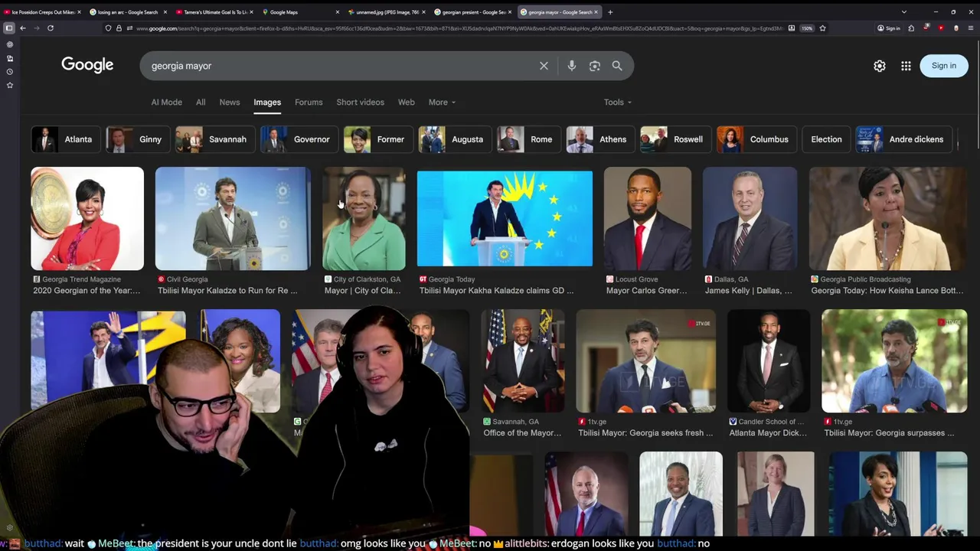This screenshot has height=551, width=980.
Task: Open the Georgia Trend Magazine image result
Action: click(x=87, y=218)
